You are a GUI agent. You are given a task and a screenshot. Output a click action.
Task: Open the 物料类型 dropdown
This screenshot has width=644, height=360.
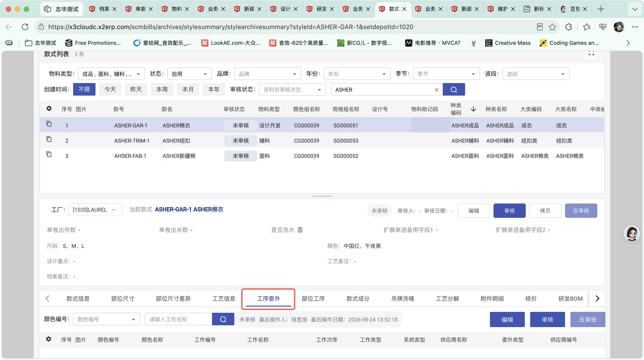pyautogui.click(x=111, y=74)
